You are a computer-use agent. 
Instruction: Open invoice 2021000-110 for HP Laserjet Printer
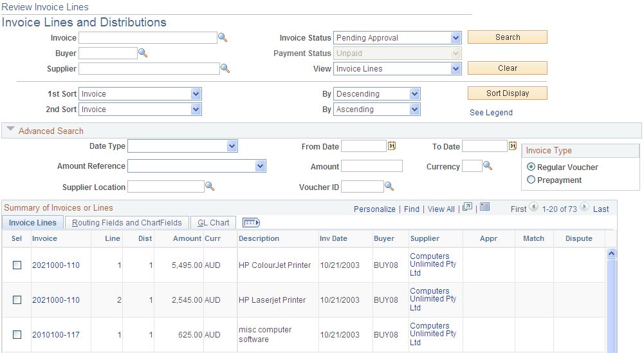pos(56,300)
